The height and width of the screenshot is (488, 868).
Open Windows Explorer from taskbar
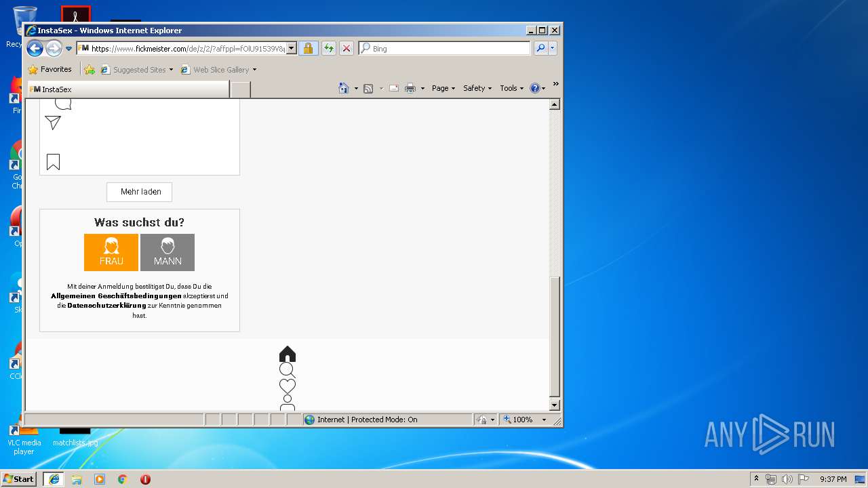click(77, 479)
